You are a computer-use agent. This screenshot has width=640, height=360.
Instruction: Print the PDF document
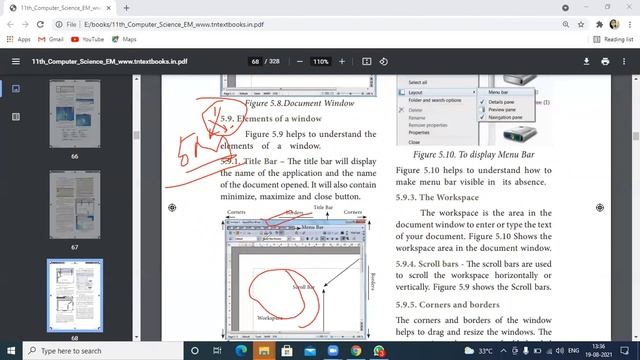[x=605, y=62]
